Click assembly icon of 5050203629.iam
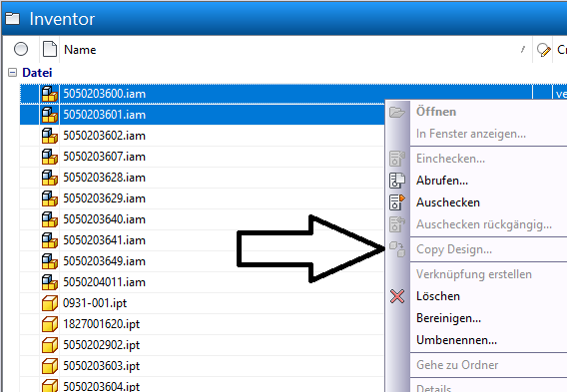This screenshot has height=392, width=567. pyautogui.click(x=50, y=198)
